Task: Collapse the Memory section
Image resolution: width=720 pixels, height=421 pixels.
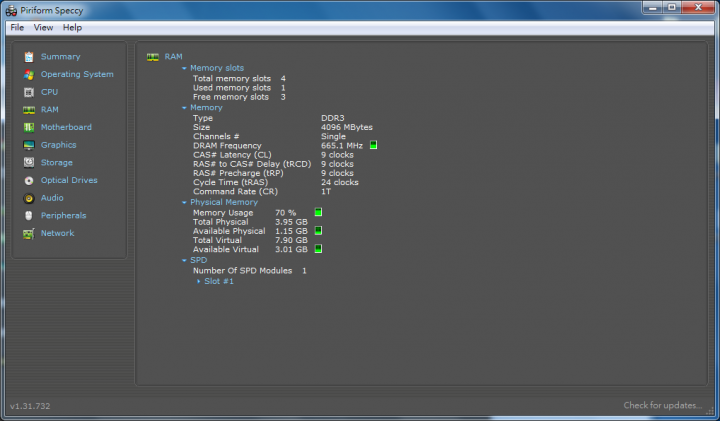Action: point(184,108)
